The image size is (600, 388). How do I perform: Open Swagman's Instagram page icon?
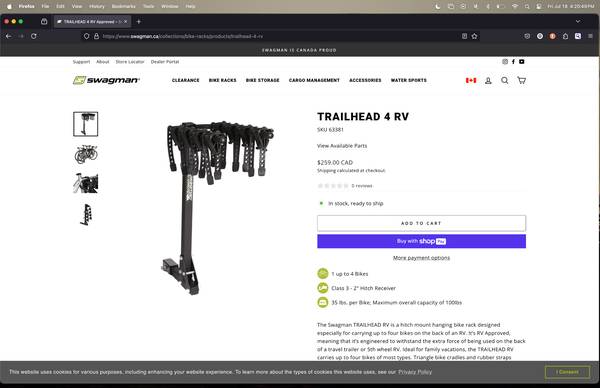pyautogui.click(x=505, y=62)
